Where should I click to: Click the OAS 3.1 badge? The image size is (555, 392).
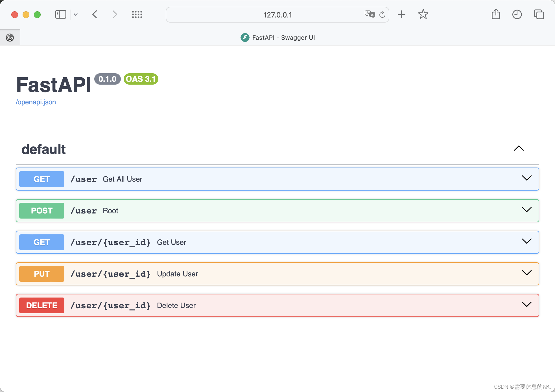(x=141, y=79)
